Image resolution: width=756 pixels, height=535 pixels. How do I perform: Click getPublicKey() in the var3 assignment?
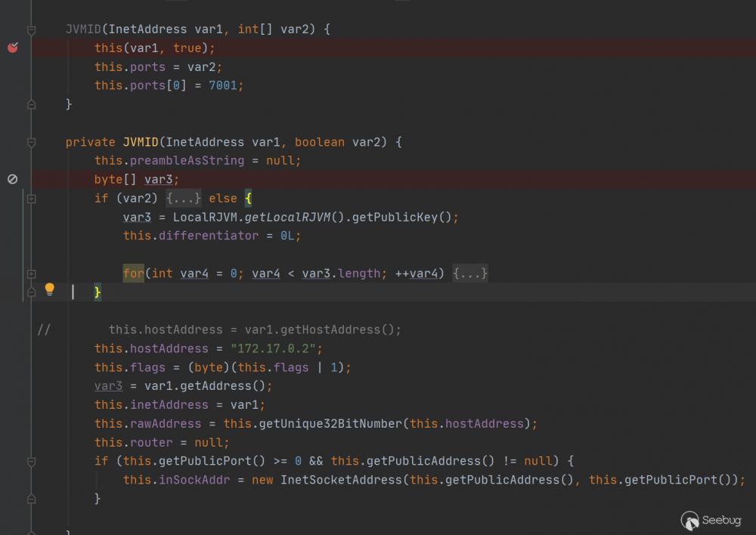coord(401,217)
